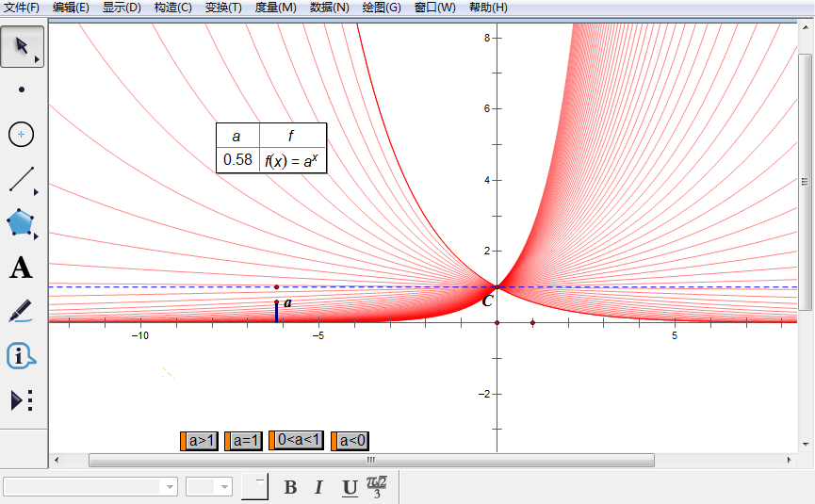Open the math symbol notation panel
Screen dimensions: 815x504
pyautogui.click(x=378, y=487)
